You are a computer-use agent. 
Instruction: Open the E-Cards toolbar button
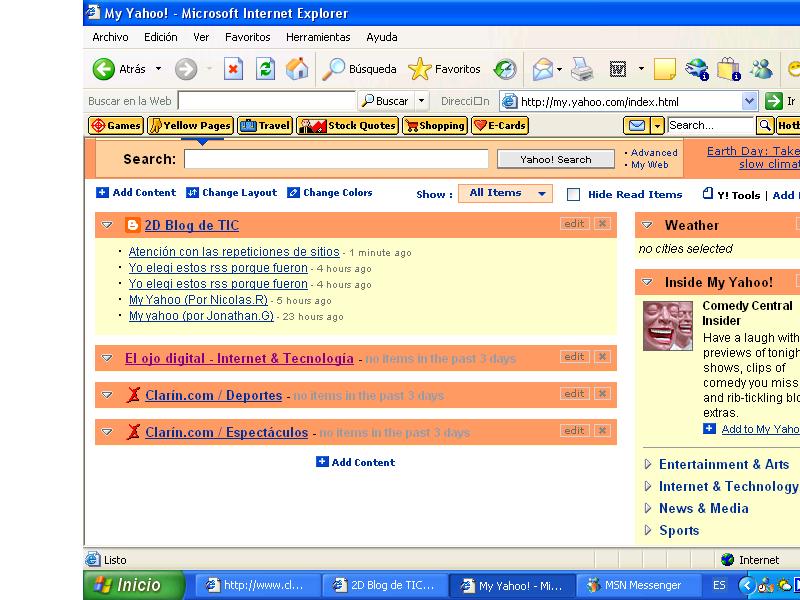point(500,126)
